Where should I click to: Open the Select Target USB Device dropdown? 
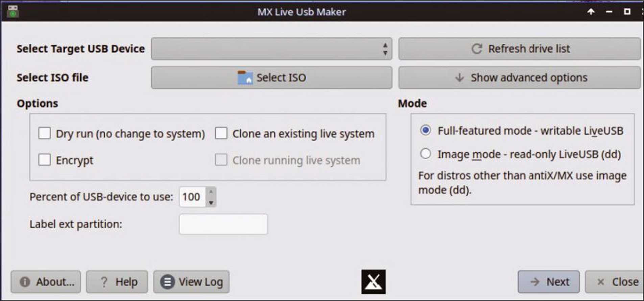[271, 49]
